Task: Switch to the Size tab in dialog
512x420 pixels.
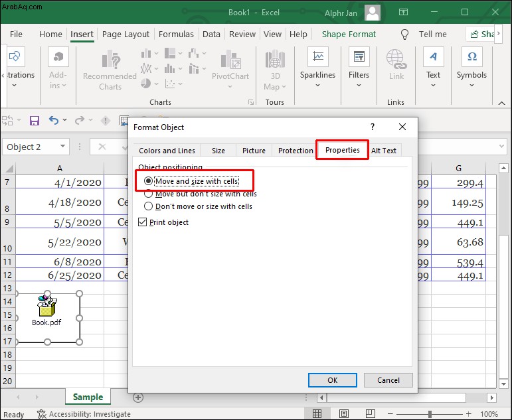Action: 218,151
